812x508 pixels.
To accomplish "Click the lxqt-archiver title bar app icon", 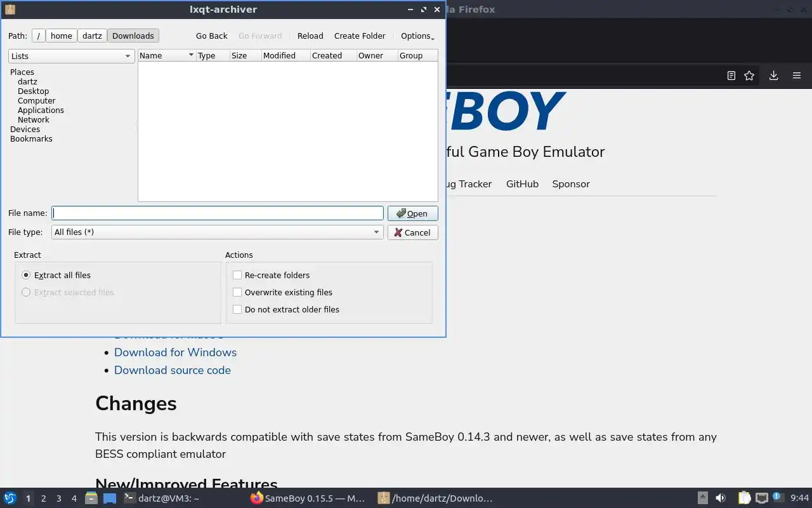I will (x=10, y=10).
